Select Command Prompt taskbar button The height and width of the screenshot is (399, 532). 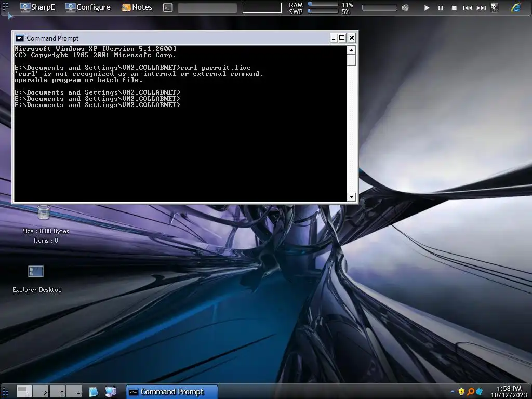[x=171, y=392]
